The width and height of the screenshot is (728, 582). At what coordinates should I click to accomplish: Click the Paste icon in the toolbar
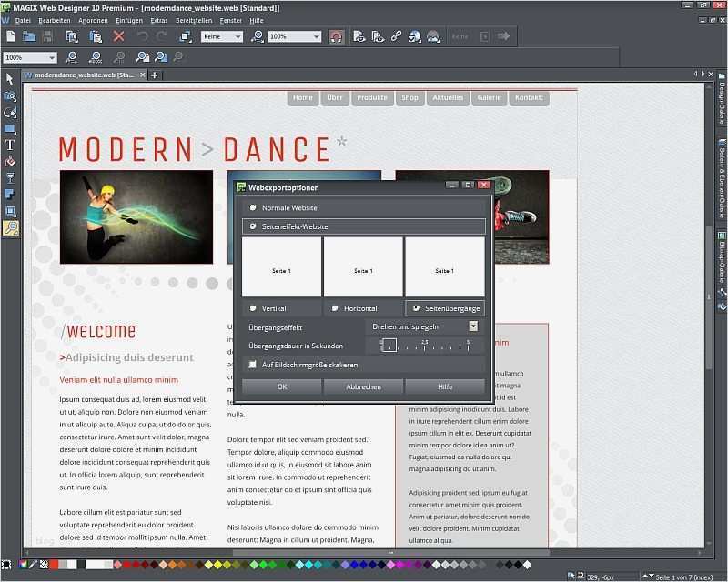click(x=97, y=37)
